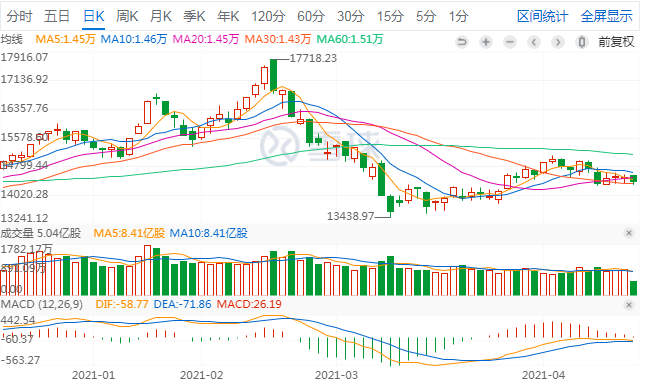The width and height of the screenshot is (648, 392).
Task: Select the 1分 interval tab
Action: click(x=458, y=16)
